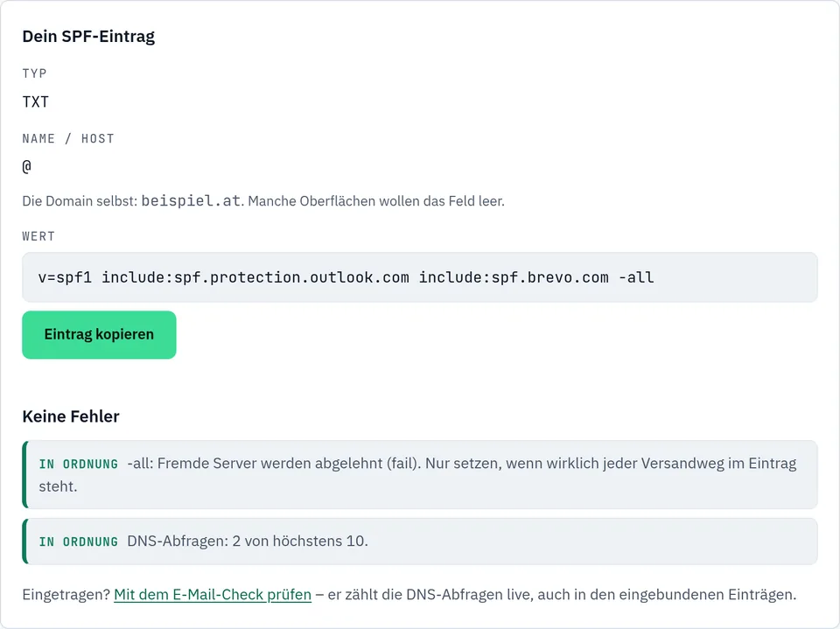Click the 'TXT' record type value
This screenshot has height=629, width=840.
(35, 101)
